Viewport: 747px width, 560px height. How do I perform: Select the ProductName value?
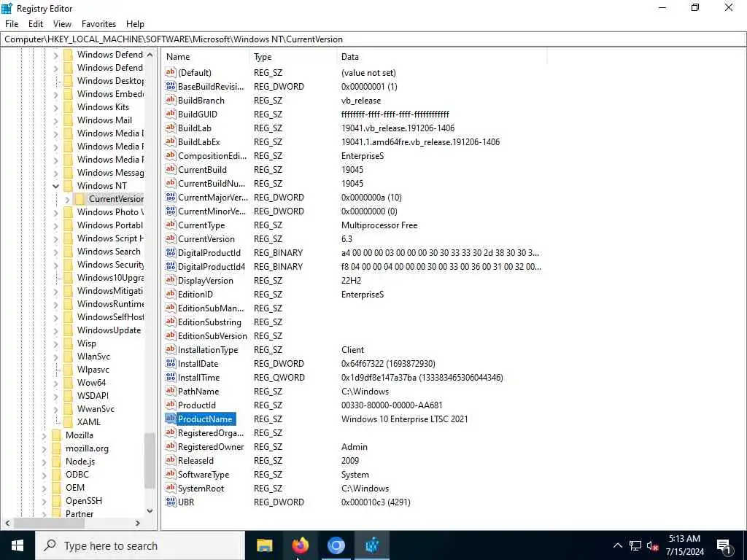coord(205,419)
